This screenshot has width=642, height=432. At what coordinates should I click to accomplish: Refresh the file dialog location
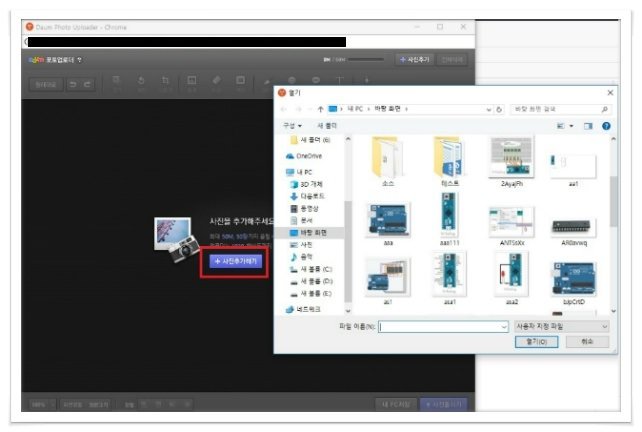(x=499, y=109)
